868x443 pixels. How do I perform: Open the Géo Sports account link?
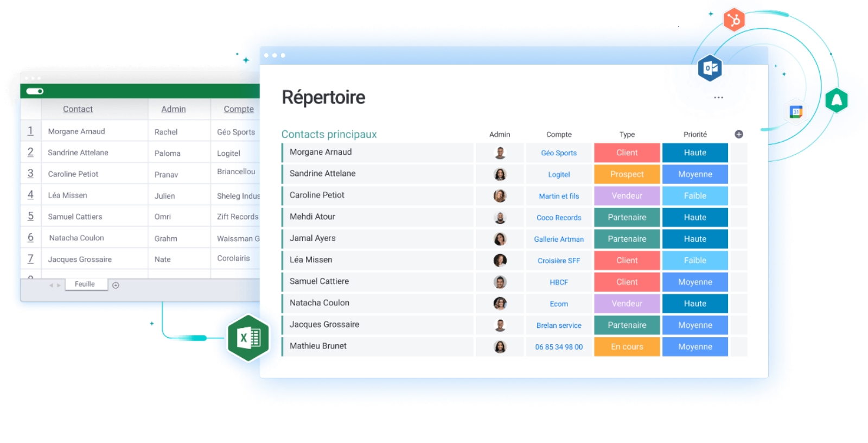point(558,153)
